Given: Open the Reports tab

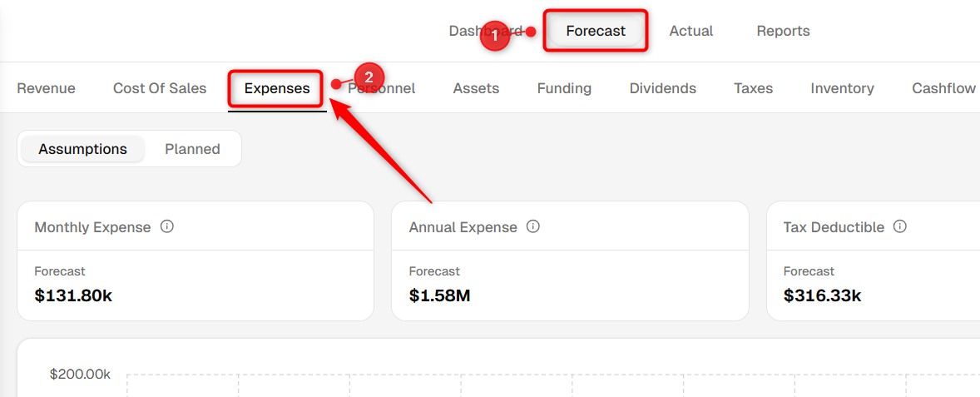Looking at the screenshot, I should point(783,31).
